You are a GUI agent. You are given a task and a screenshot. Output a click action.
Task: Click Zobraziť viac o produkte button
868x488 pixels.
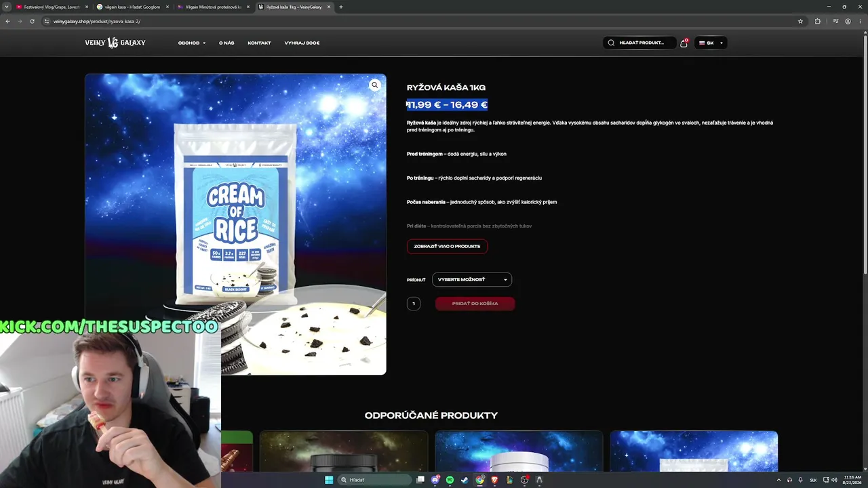coord(447,246)
